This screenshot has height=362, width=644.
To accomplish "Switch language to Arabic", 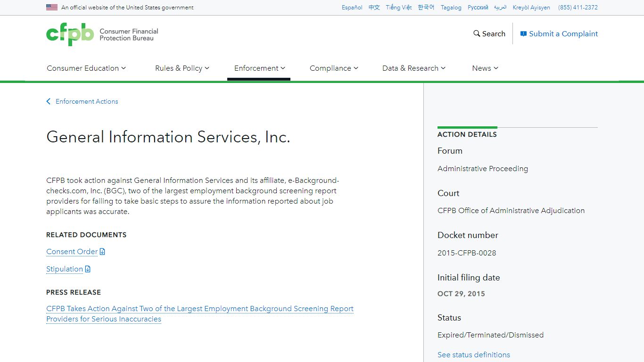I will click(500, 8).
